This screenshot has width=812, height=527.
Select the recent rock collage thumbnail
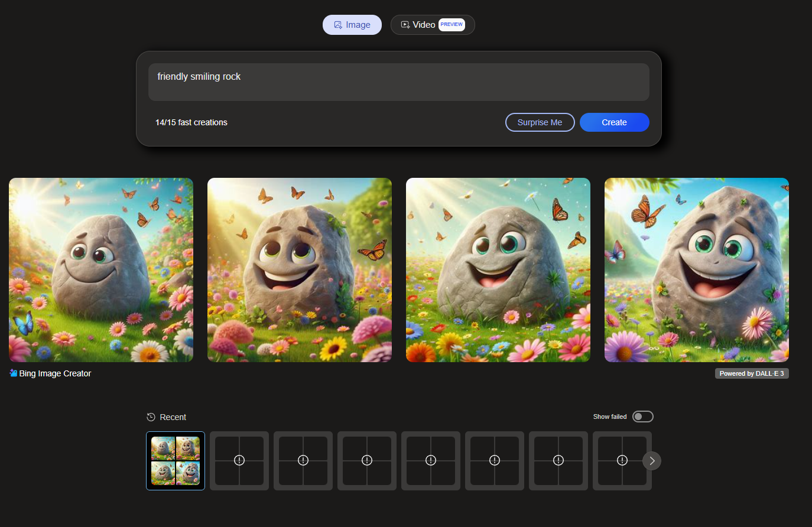click(176, 461)
